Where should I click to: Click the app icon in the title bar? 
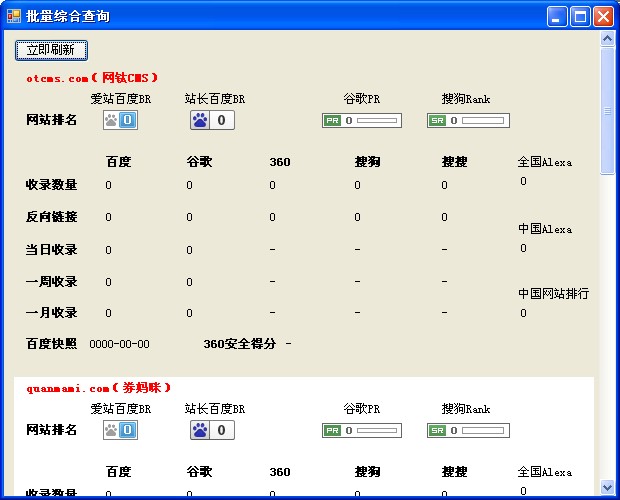(x=14, y=16)
